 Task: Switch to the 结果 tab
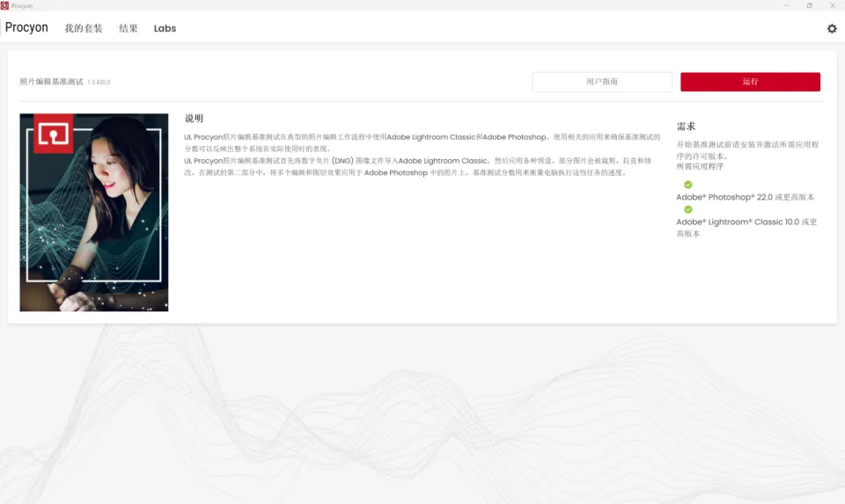(129, 28)
